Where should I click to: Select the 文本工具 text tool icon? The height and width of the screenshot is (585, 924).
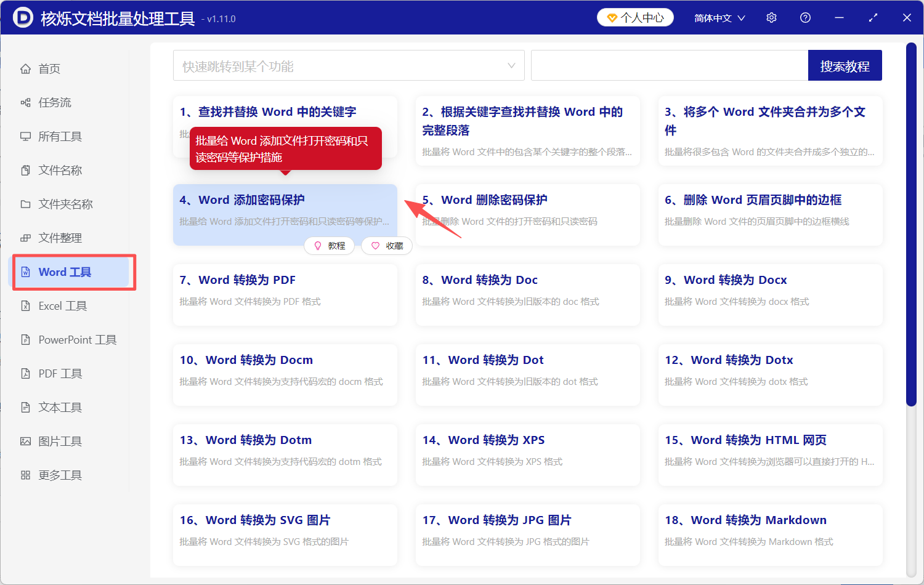tap(25, 407)
